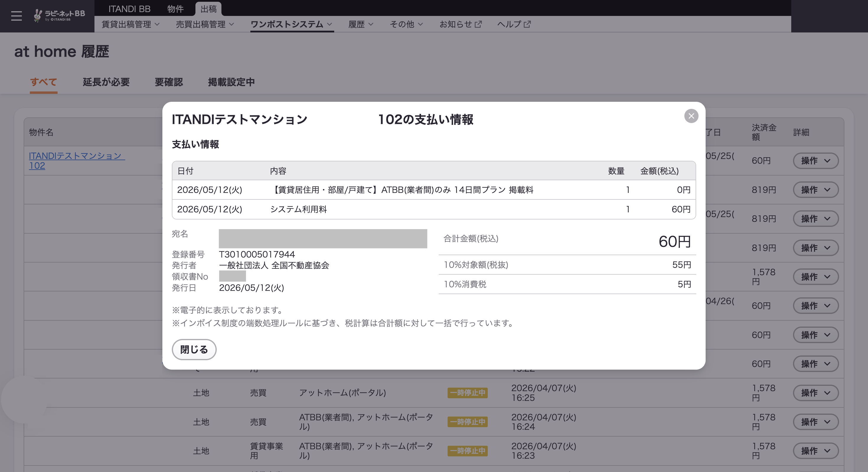
Task: Click the at home 履歴 page title
Action: point(62,52)
